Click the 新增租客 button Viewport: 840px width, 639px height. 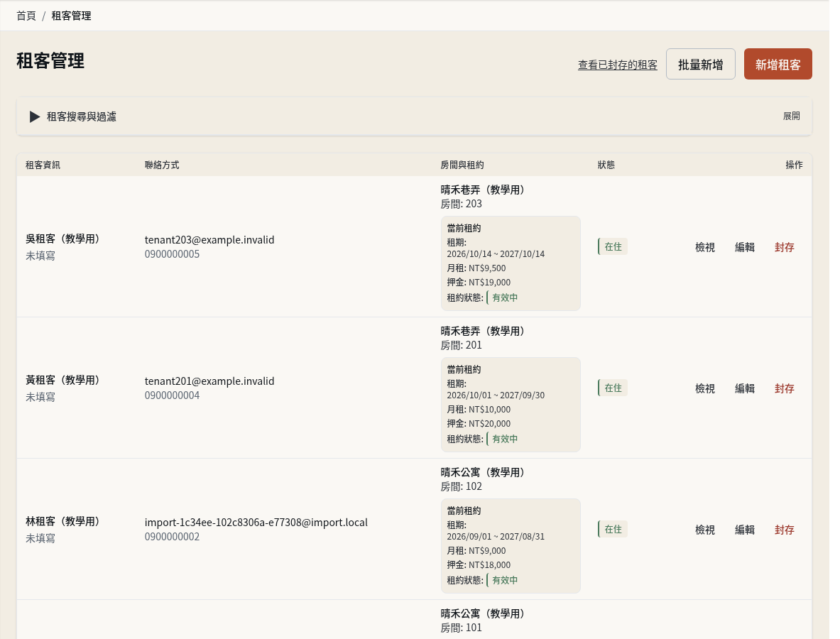point(778,65)
